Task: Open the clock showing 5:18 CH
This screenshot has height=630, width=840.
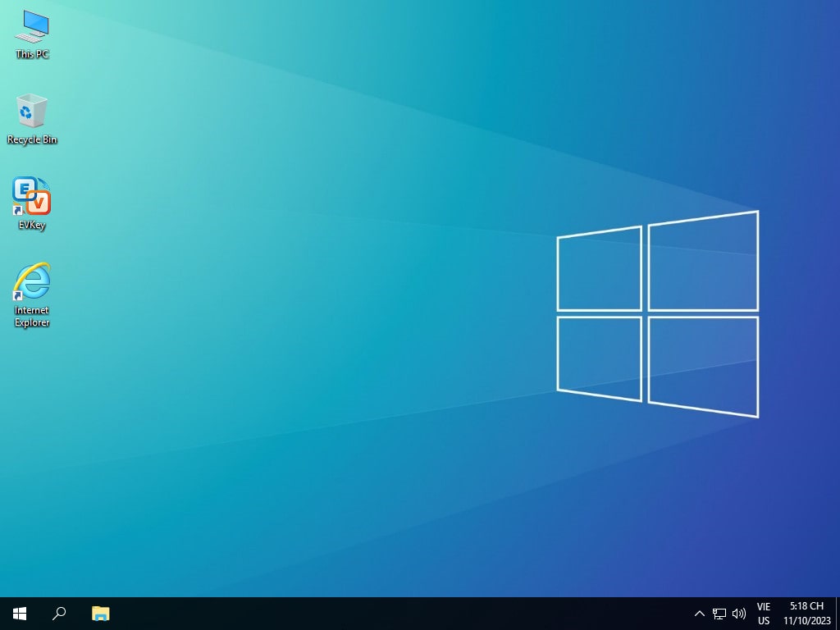Action: pyautogui.click(x=806, y=614)
